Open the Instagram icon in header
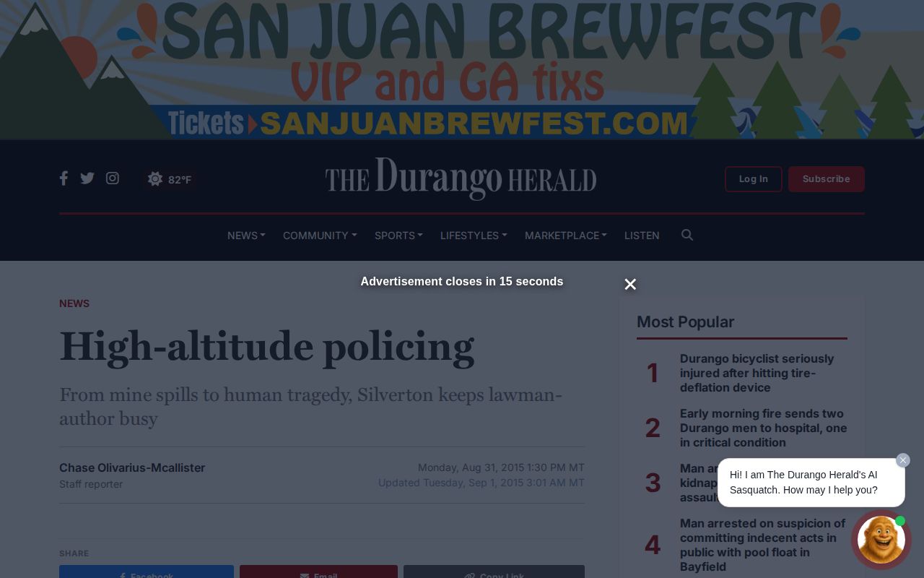Viewport: 924px width, 578px height. tap(113, 178)
